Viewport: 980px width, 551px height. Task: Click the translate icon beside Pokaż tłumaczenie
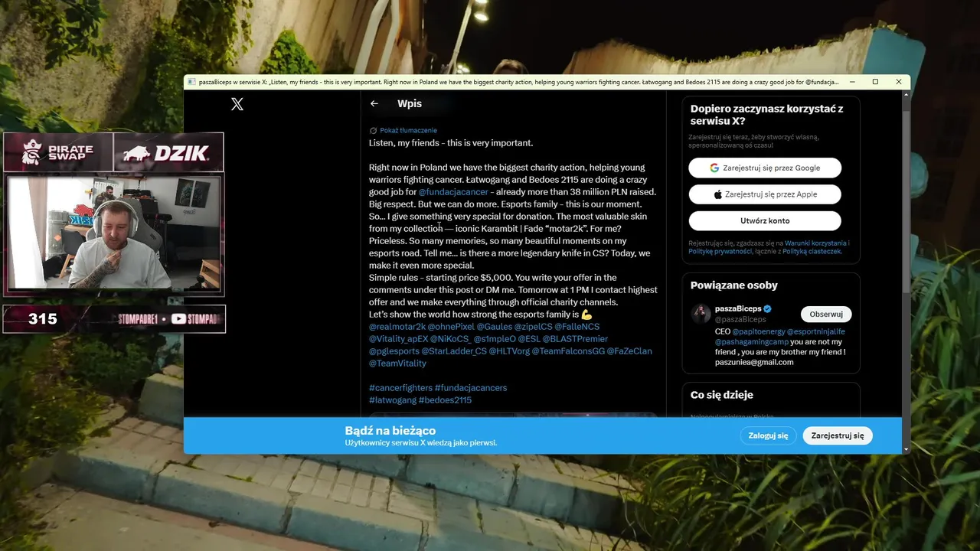coord(373,130)
